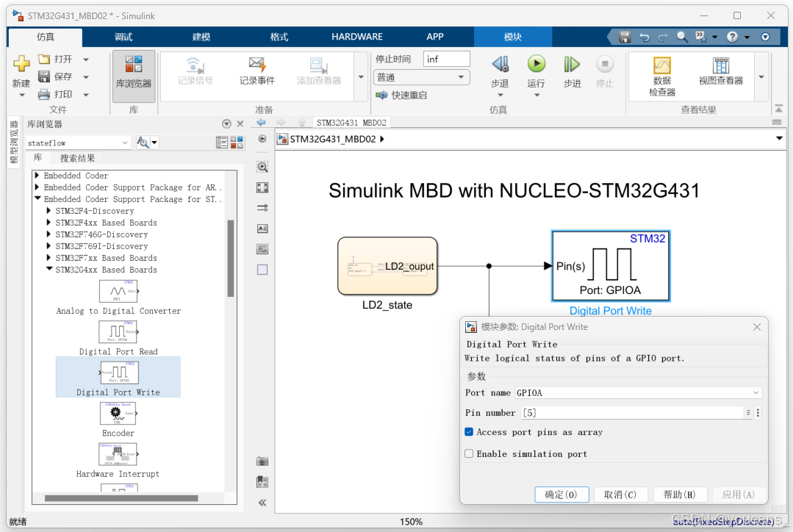Confirm dialog with 确定(O) button
793x532 pixels.
pyautogui.click(x=561, y=495)
